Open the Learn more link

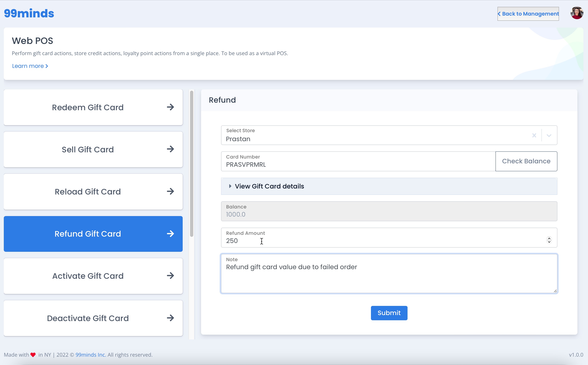[x=30, y=66]
